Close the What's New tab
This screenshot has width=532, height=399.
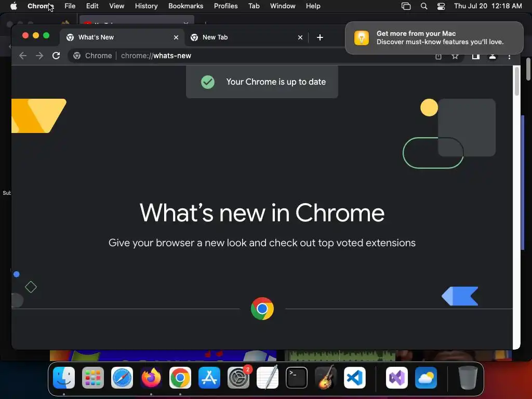point(176,37)
